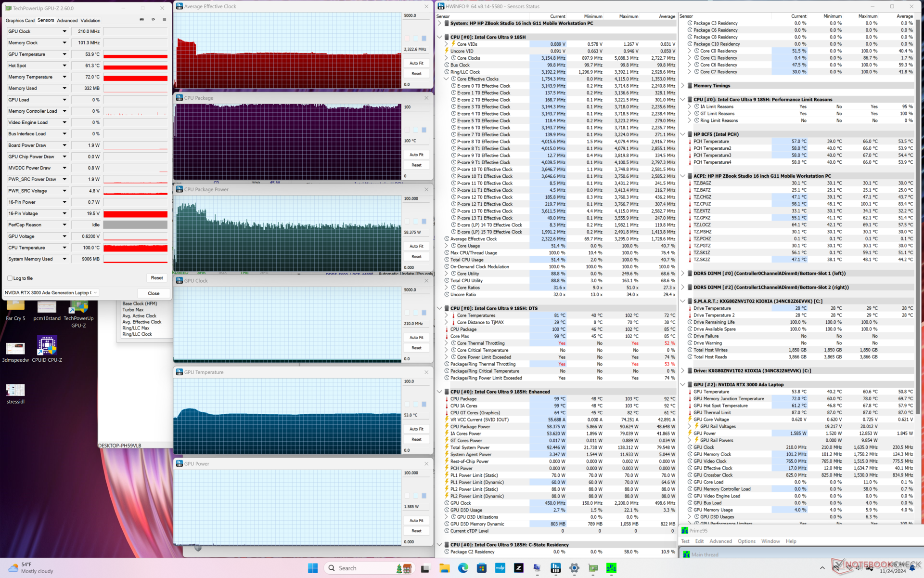Expand the Core Clocks tree row
This screenshot has width=924, height=578.
click(447, 58)
